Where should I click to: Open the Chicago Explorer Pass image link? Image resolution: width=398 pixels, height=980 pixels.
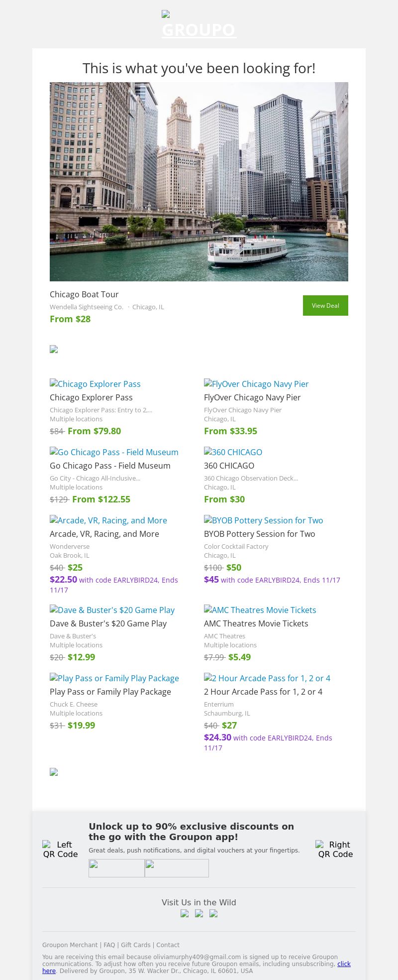coord(95,384)
